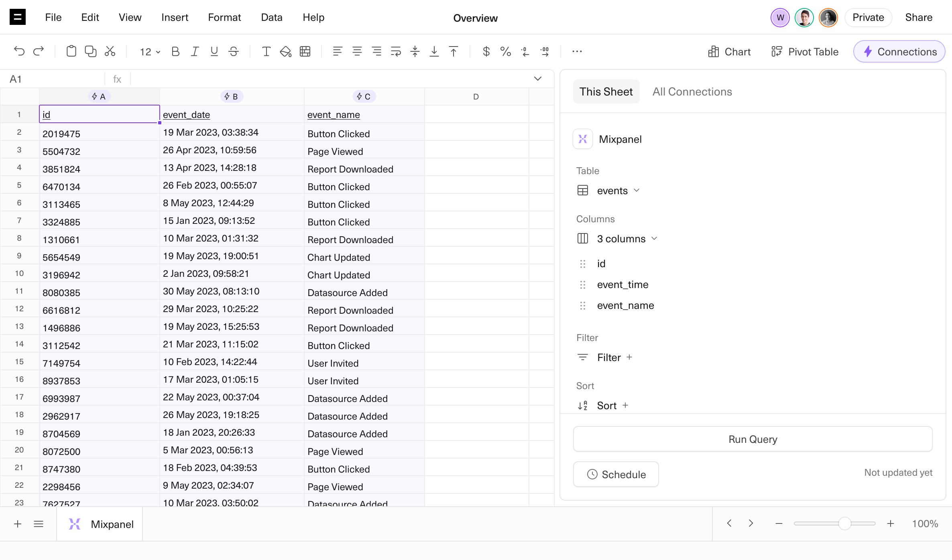This screenshot has height=560, width=952.
Task: Click the paint bucket fill color icon
Action: pos(285,51)
